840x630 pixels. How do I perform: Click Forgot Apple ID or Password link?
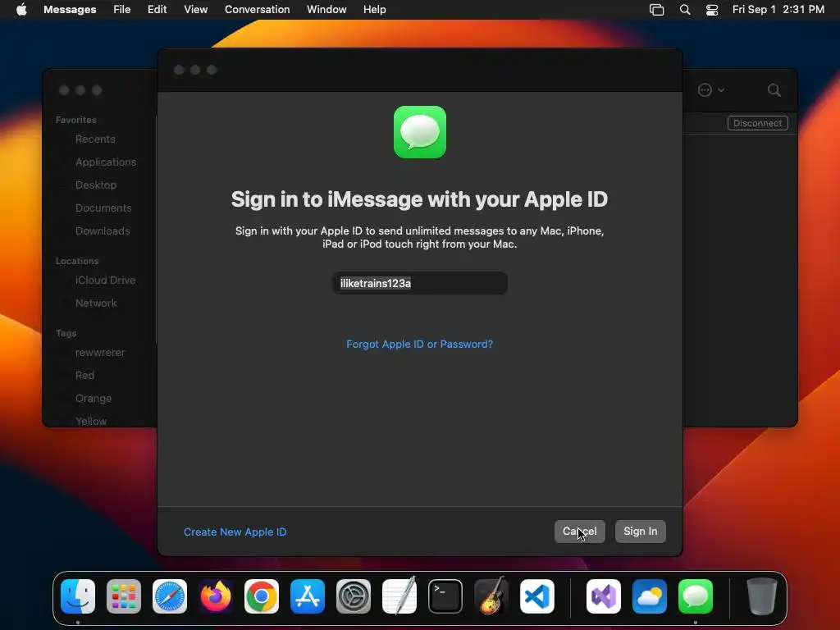pos(419,344)
